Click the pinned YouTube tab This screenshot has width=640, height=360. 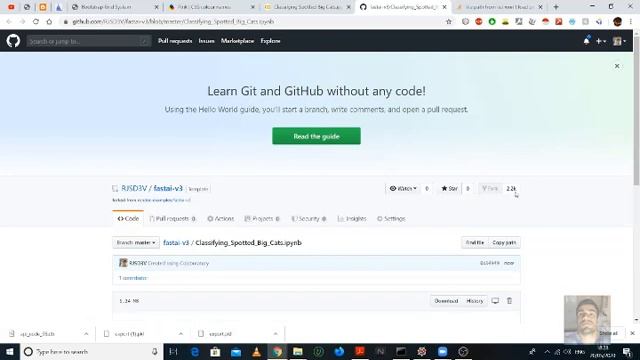(x=11, y=7)
